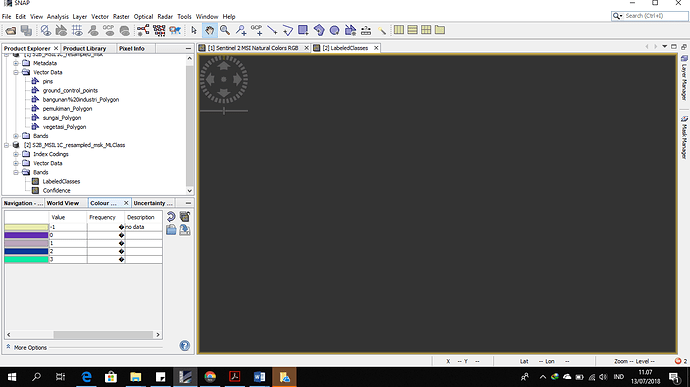Open the File menu
The height and width of the screenshot is (387, 690).
tap(7, 17)
